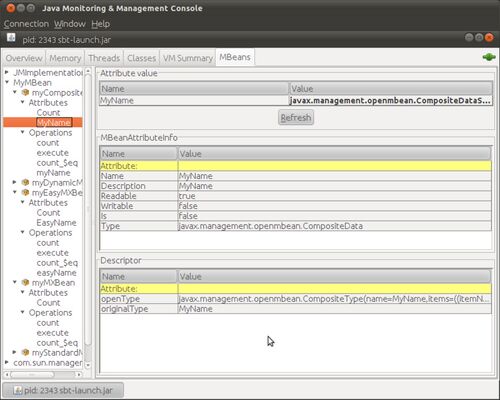Collapse Operations under myEasyMXBean
The width and height of the screenshot is (500, 400).
22,232
